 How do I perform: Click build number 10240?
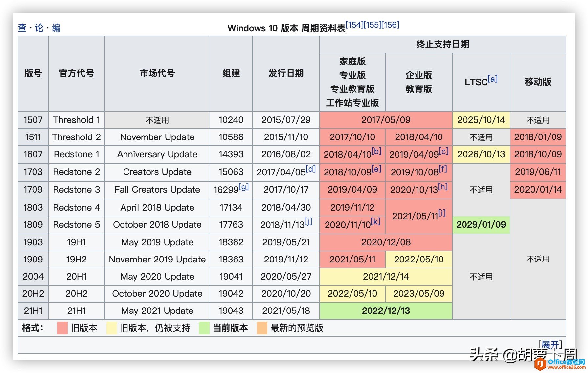pos(231,120)
